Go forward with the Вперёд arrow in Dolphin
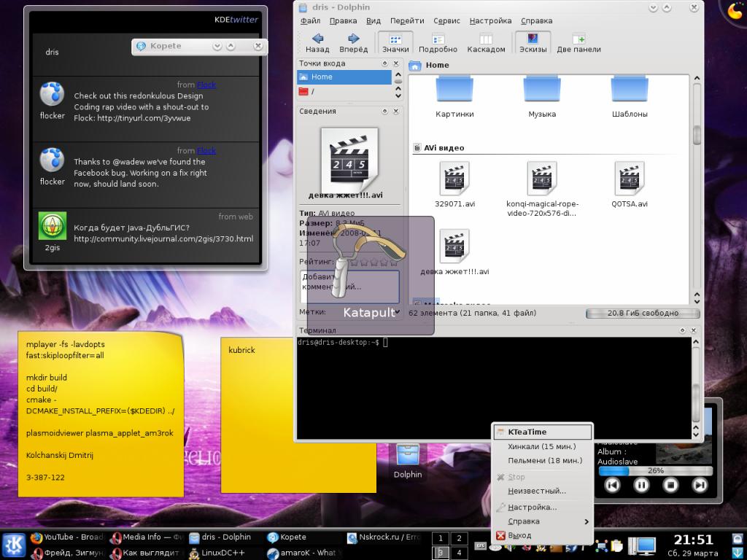Screen dimensions: 747x560 click(353, 43)
